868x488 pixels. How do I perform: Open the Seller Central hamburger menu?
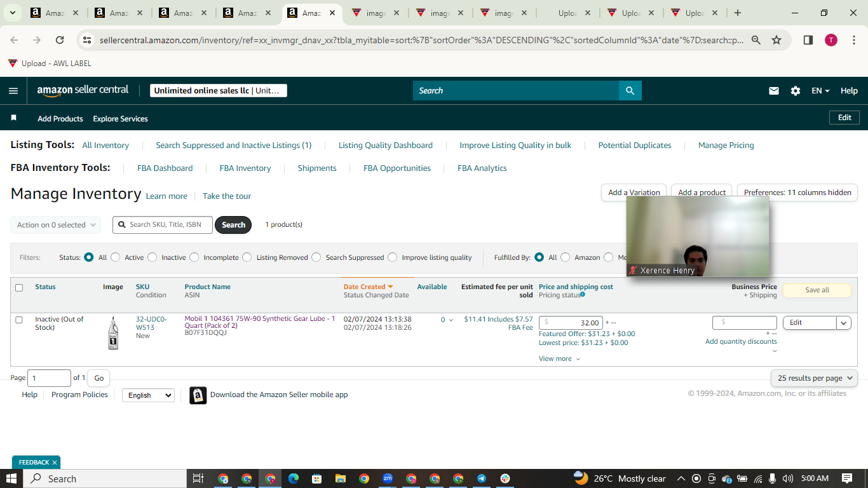pyautogui.click(x=13, y=91)
